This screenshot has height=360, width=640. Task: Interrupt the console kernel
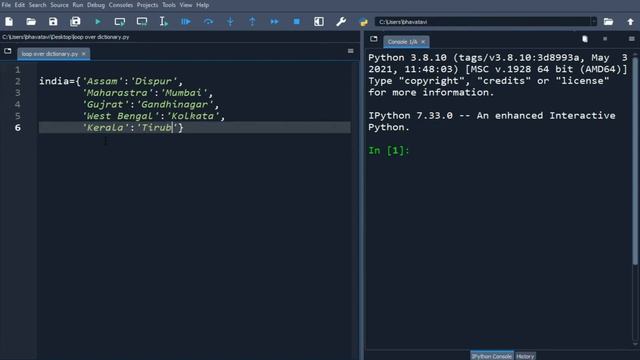click(605, 39)
